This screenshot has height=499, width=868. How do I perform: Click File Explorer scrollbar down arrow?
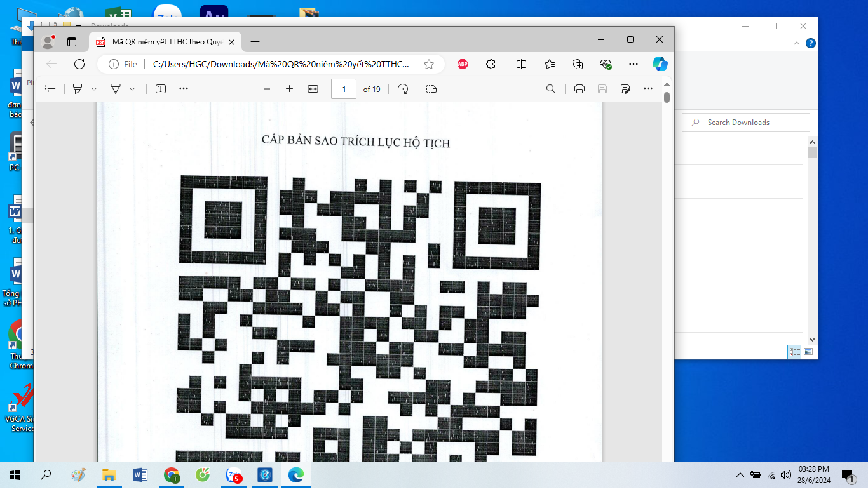point(812,340)
